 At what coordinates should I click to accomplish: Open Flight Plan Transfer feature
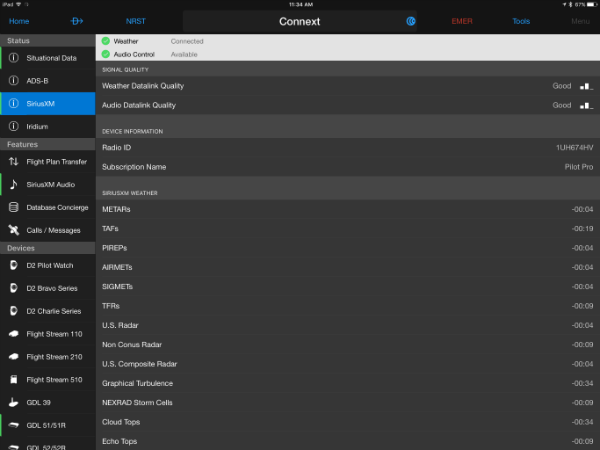(47, 161)
